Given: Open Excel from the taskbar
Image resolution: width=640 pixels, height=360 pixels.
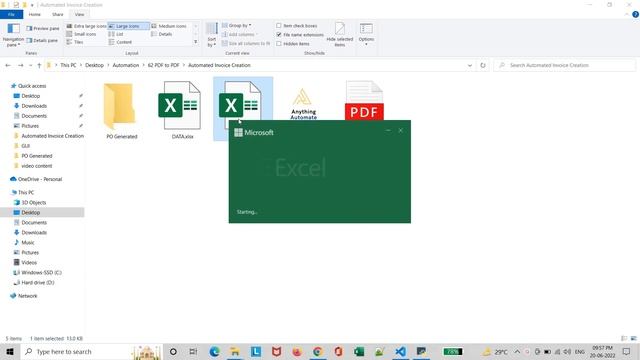Looking at the screenshot, I should [359, 351].
